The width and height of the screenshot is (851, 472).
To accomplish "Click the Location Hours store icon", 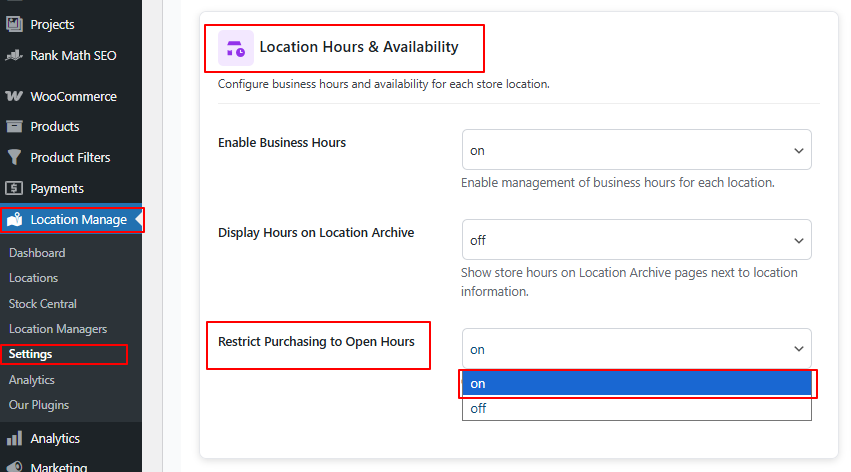I will tap(235, 47).
